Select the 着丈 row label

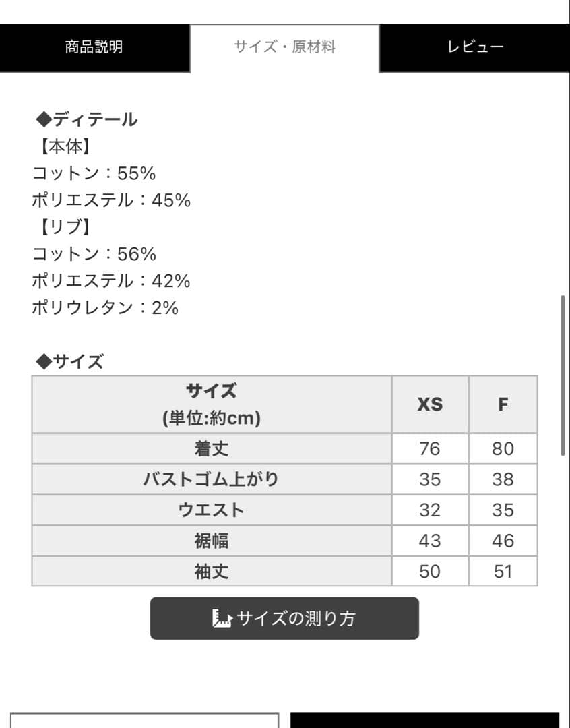(x=212, y=448)
